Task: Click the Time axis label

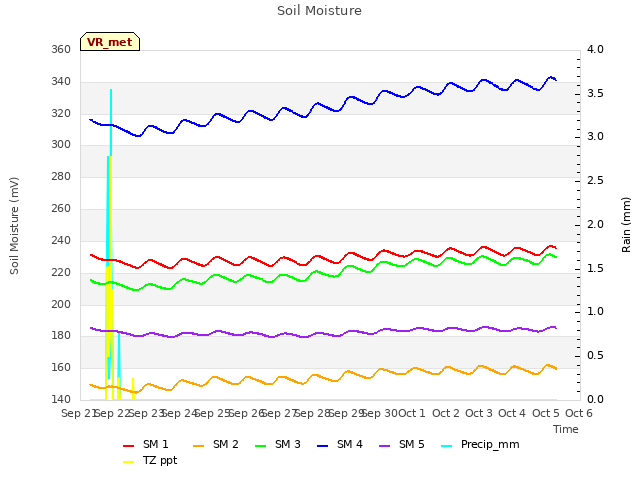Action: click(566, 429)
